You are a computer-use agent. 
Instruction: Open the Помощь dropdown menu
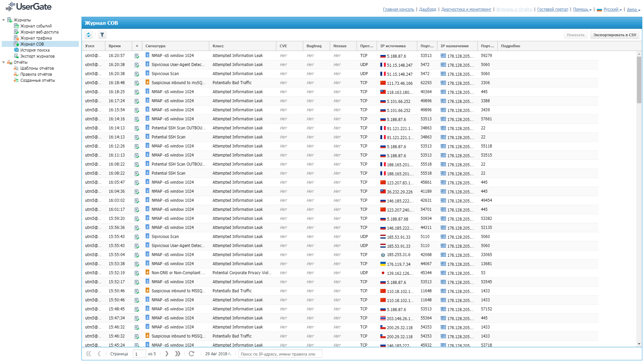[x=582, y=9]
